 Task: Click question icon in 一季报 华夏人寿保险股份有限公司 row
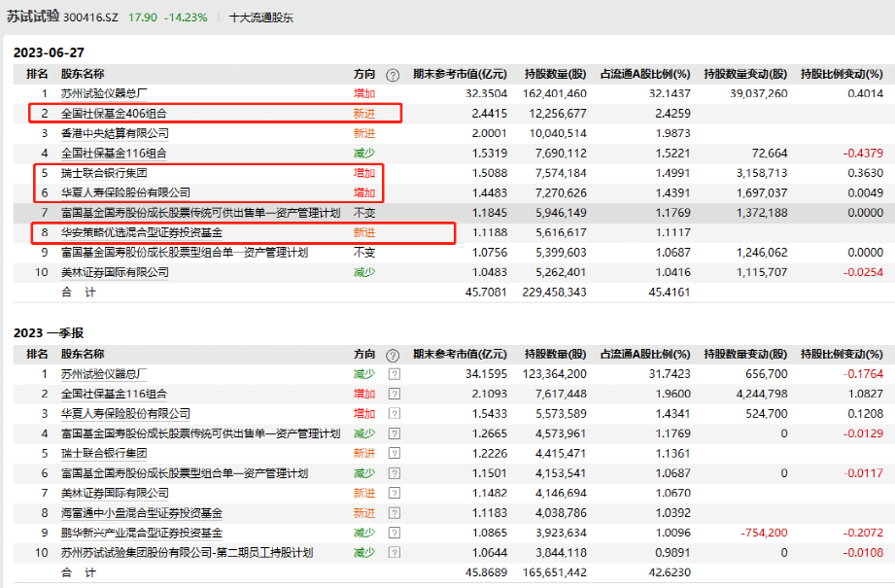[x=394, y=414]
